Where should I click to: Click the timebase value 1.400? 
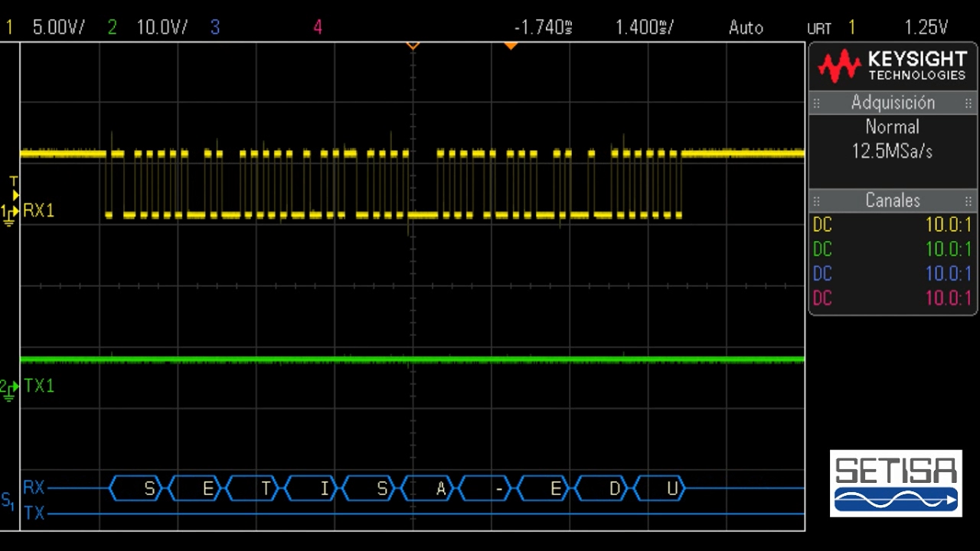point(645,28)
